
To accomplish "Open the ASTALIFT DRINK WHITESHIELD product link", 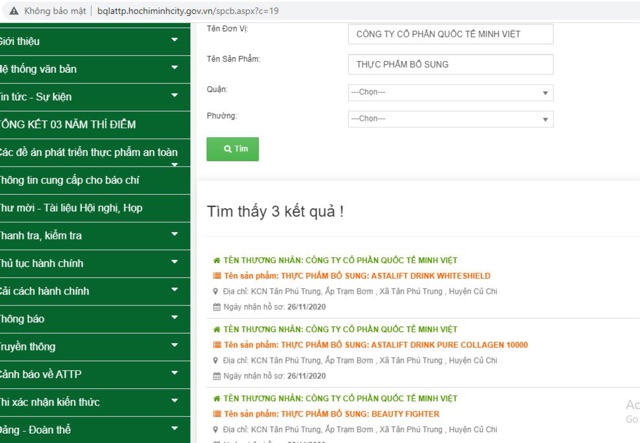I will coord(357,276).
